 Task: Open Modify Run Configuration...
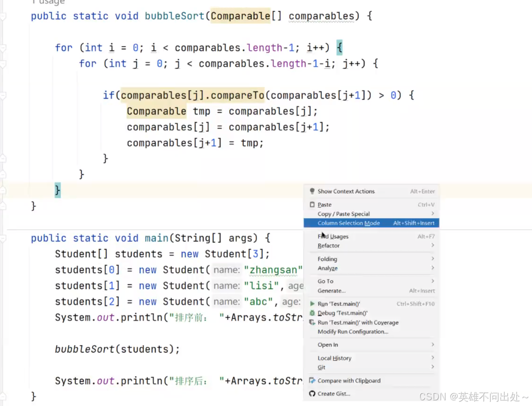click(x=372, y=332)
